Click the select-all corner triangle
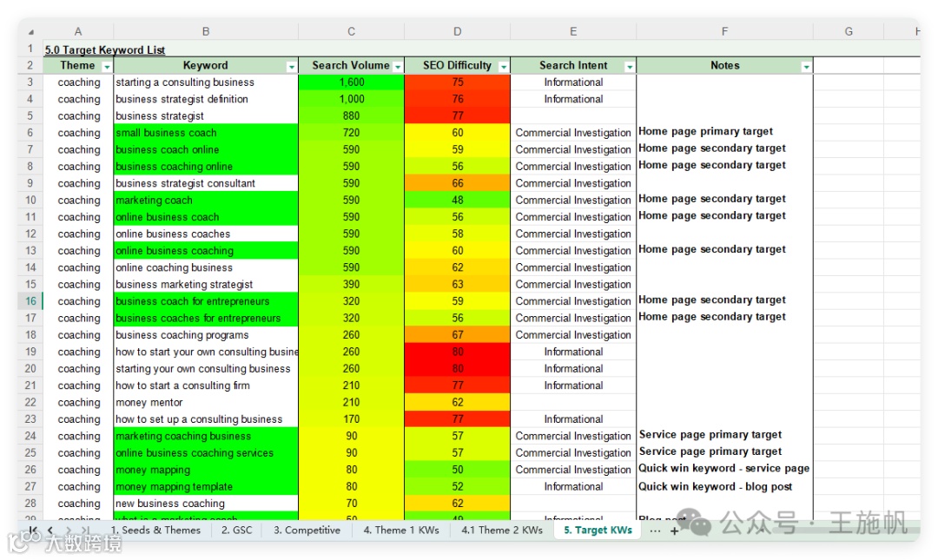Viewport: 938px width, 560px height. click(x=31, y=32)
